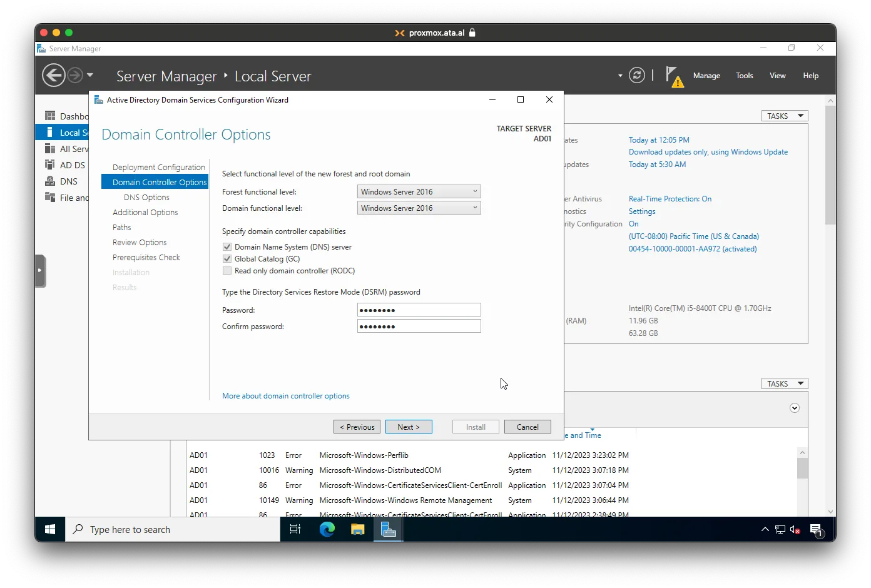Select DNS icon in sidebar
Viewport: 871px width, 588px height.
pyautogui.click(x=50, y=181)
